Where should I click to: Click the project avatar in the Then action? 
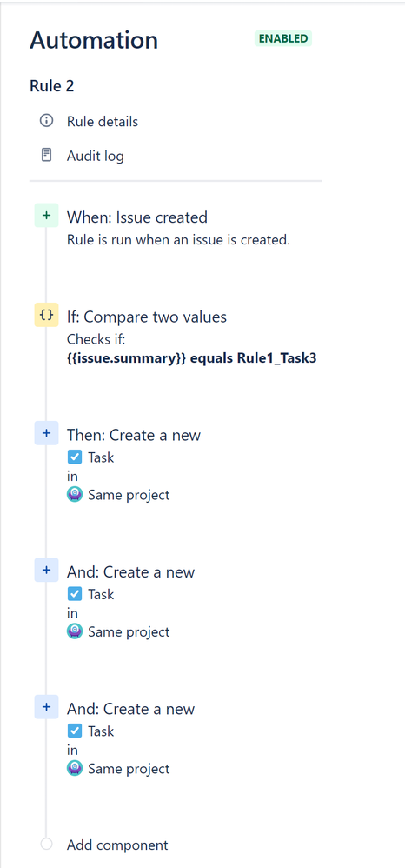click(75, 494)
